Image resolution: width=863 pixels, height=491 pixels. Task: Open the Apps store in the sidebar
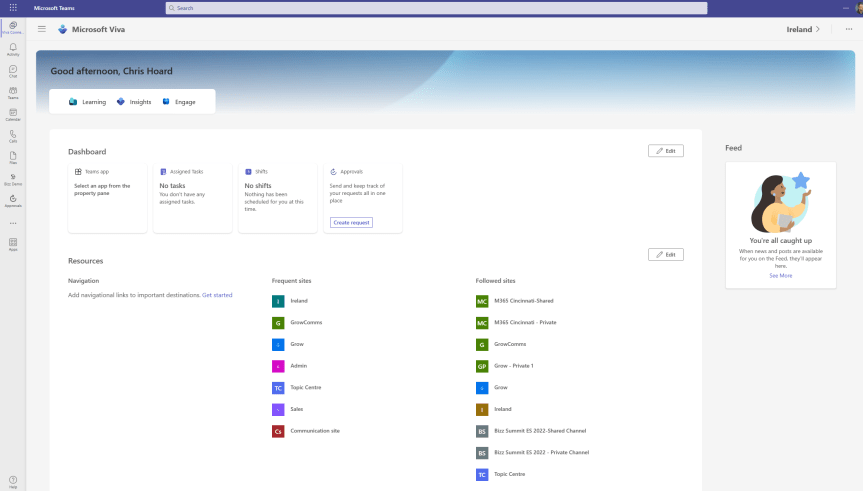click(13, 244)
